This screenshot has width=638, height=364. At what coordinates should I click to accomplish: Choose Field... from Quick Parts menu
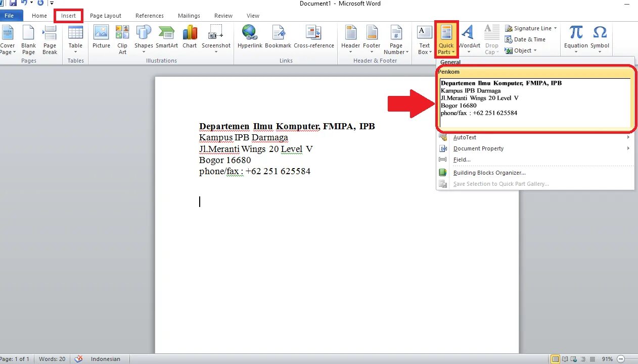[x=535, y=160]
